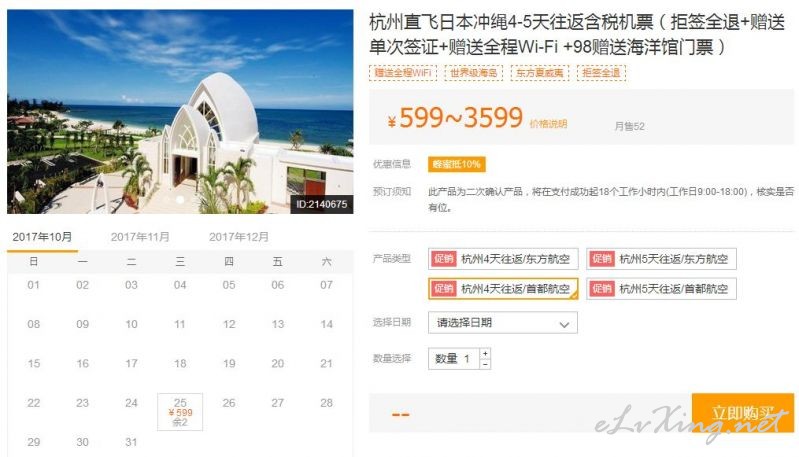Select 杭州4天往返/东方航空 product type
Image resolution: width=799 pixels, height=457 pixels.
(x=503, y=259)
